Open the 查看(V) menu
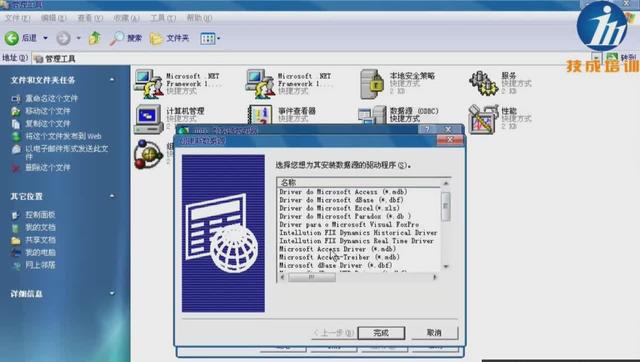Screen dimensions: 640x362 tap(90, 18)
